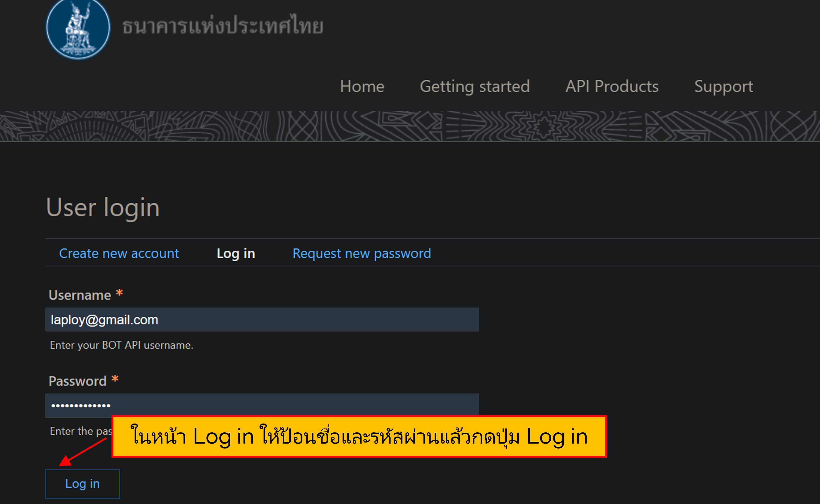Screen dimensions: 820x504
Task: Open the Home navigation item
Action: coord(362,86)
